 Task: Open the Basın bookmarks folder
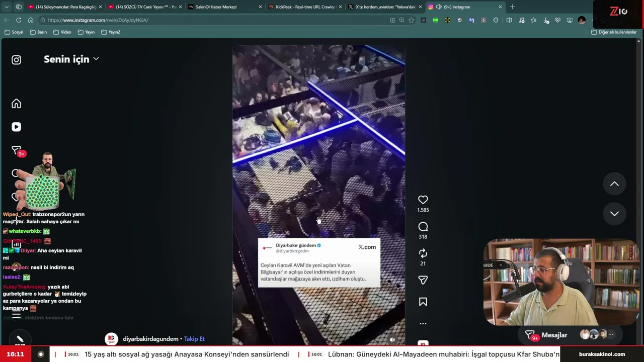click(x=39, y=32)
